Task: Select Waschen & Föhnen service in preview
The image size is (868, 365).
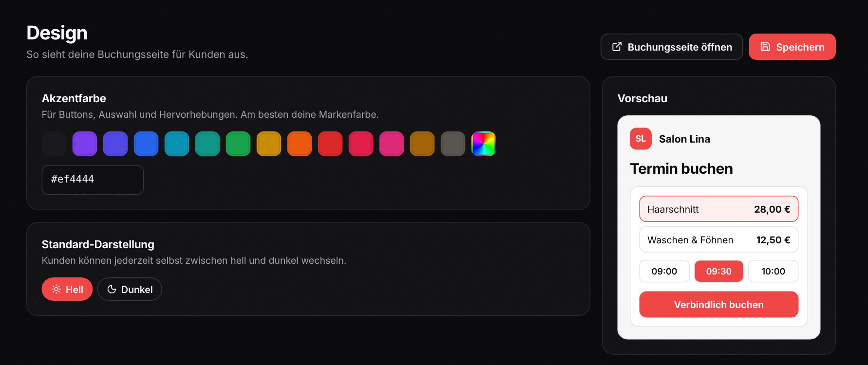Action: point(718,239)
